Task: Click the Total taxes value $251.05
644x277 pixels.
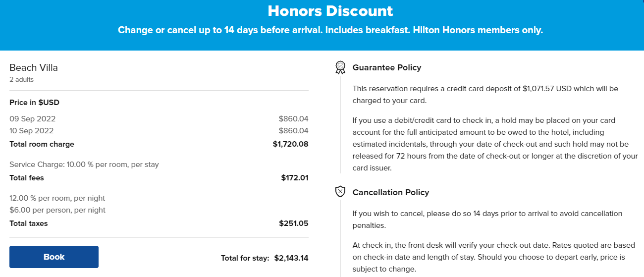Action: tap(294, 223)
